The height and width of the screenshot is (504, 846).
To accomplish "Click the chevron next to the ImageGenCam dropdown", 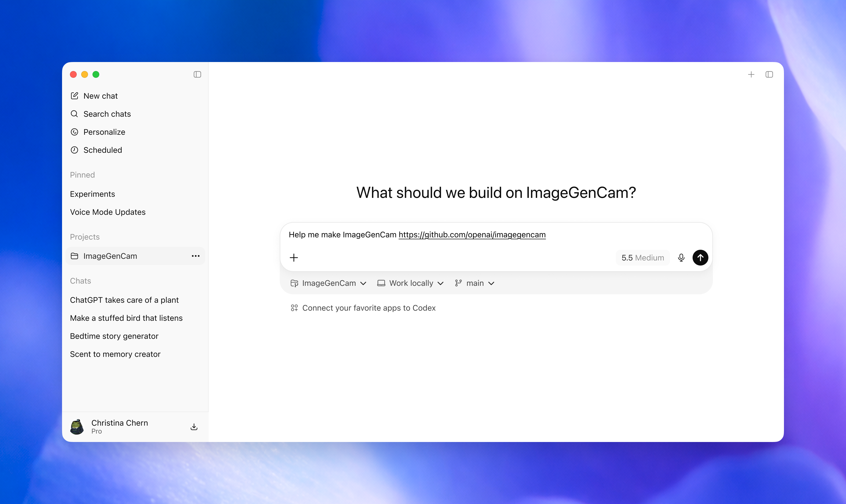I will pos(363,283).
